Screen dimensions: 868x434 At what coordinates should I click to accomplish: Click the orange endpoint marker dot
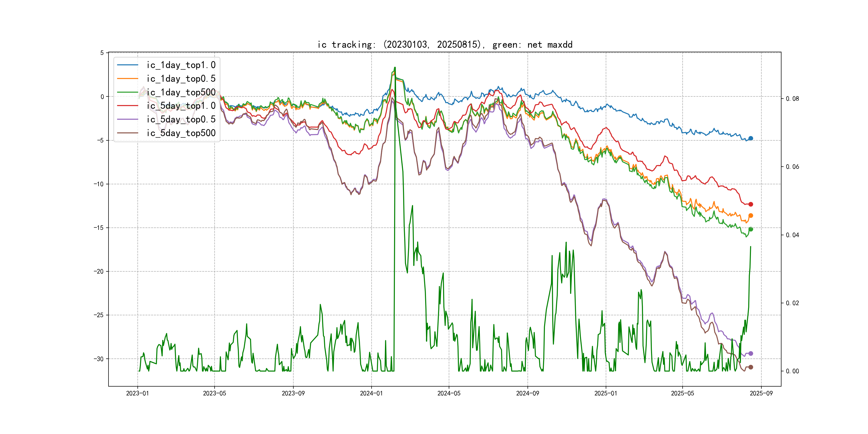point(750,216)
